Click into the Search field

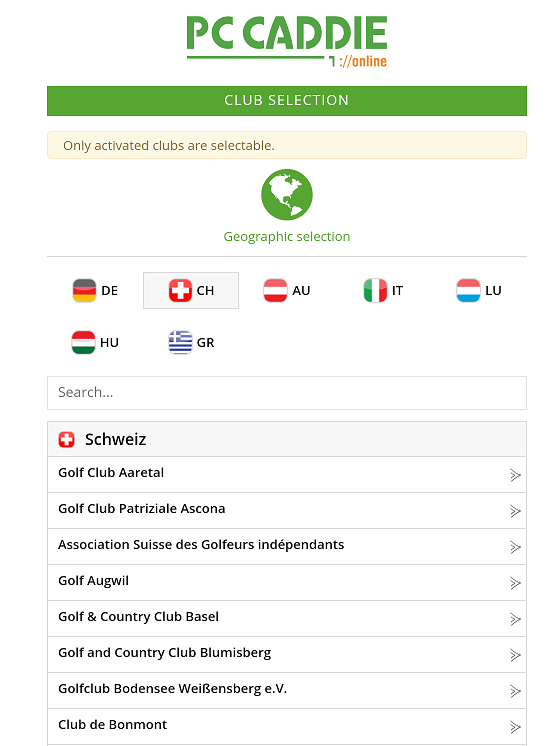click(287, 393)
